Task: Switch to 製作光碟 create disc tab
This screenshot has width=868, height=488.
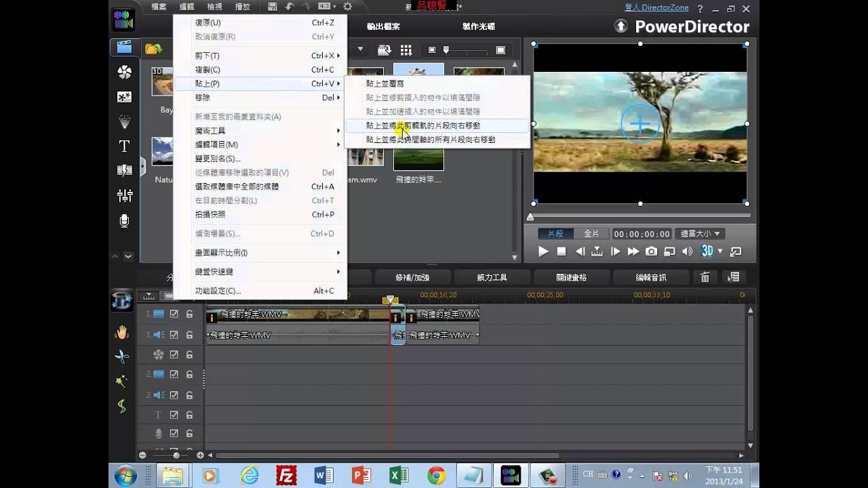Action: 479,26
